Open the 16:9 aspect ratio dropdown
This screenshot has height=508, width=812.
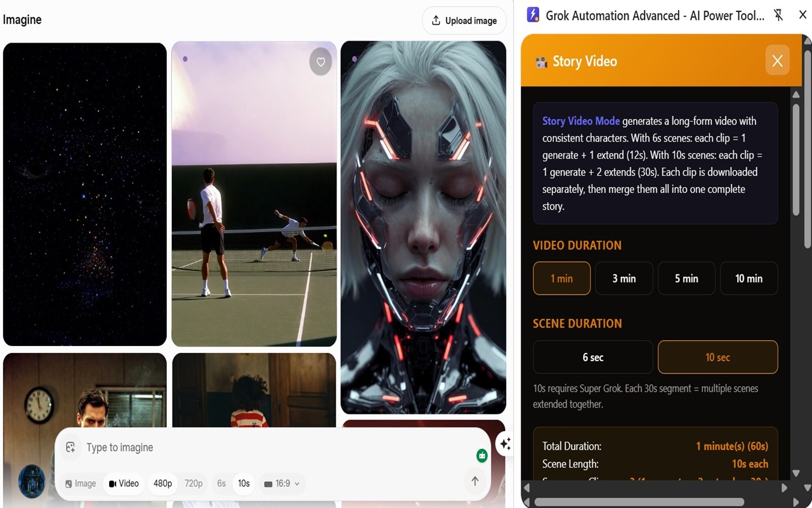pos(281,483)
